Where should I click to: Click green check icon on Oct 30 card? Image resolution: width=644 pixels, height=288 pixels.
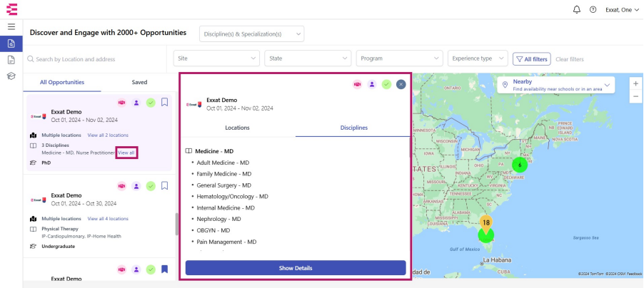tap(151, 186)
